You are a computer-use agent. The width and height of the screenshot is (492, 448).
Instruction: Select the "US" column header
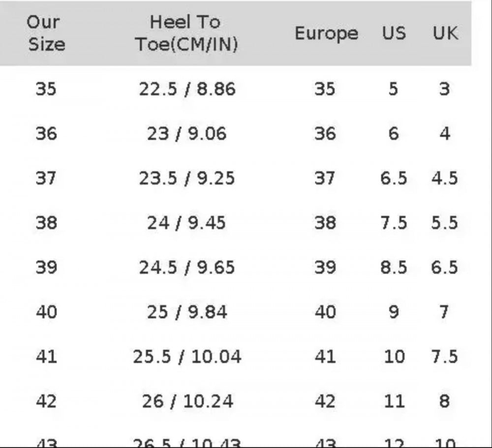[394, 33]
